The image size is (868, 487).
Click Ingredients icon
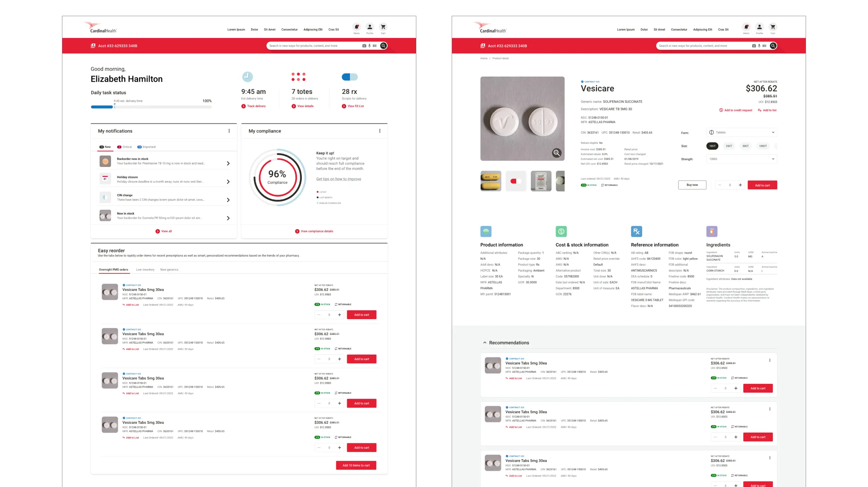[712, 231]
